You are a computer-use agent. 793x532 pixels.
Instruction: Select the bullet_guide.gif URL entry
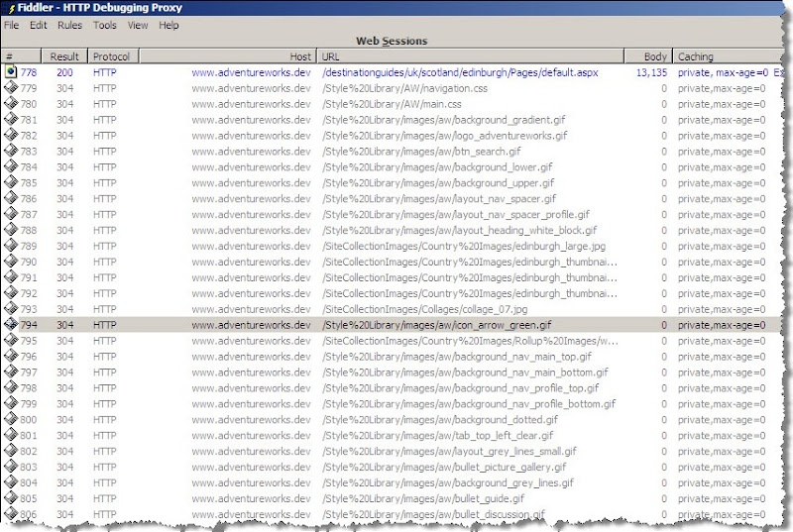coord(423,498)
